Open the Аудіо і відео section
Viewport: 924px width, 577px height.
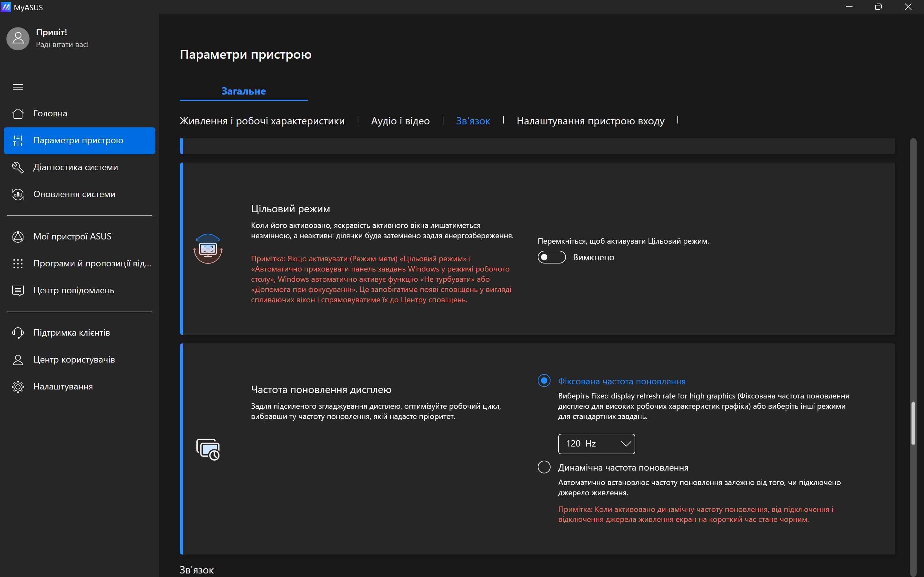pos(400,121)
